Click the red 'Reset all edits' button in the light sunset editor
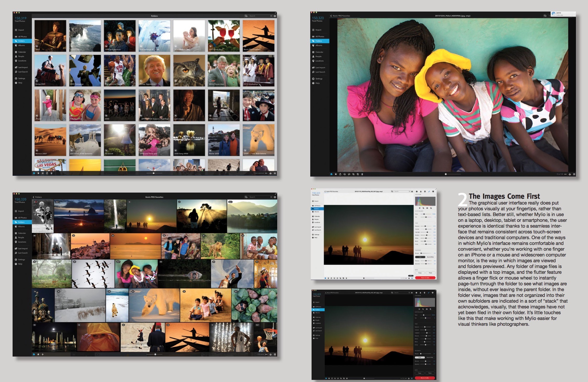588x382 pixels. click(x=425, y=278)
